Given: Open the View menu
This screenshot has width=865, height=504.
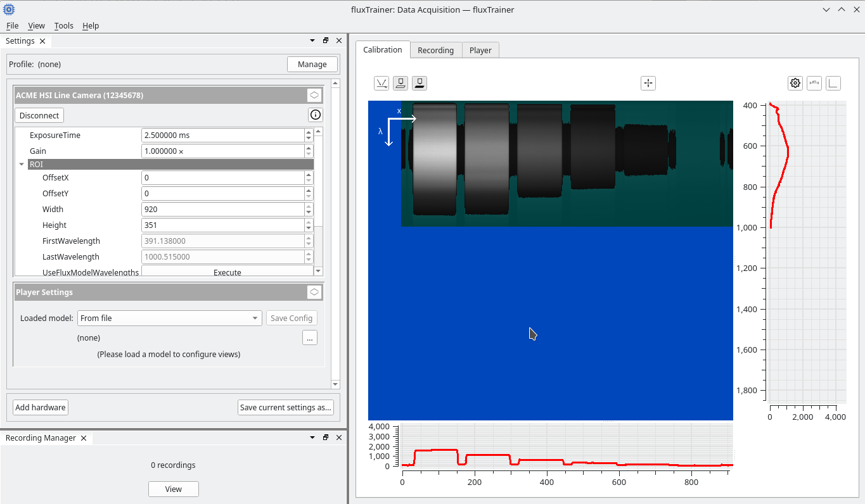Looking at the screenshot, I should pos(37,26).
